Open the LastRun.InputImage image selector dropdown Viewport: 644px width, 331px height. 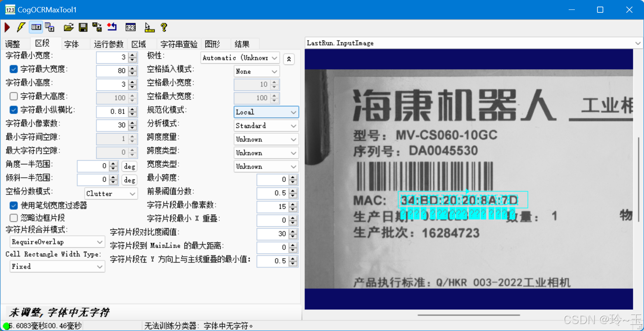(x=473, y=43)
